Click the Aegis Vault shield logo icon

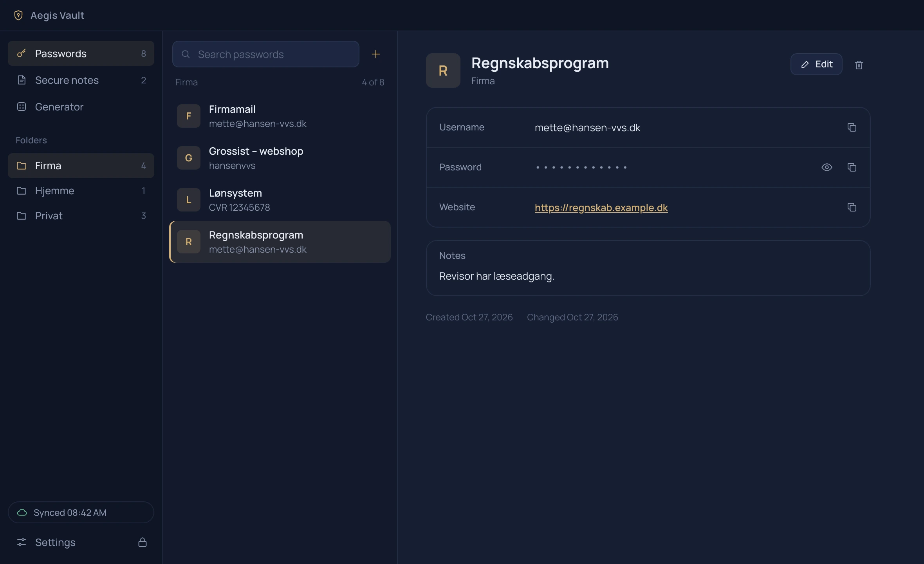pos(18,15)
